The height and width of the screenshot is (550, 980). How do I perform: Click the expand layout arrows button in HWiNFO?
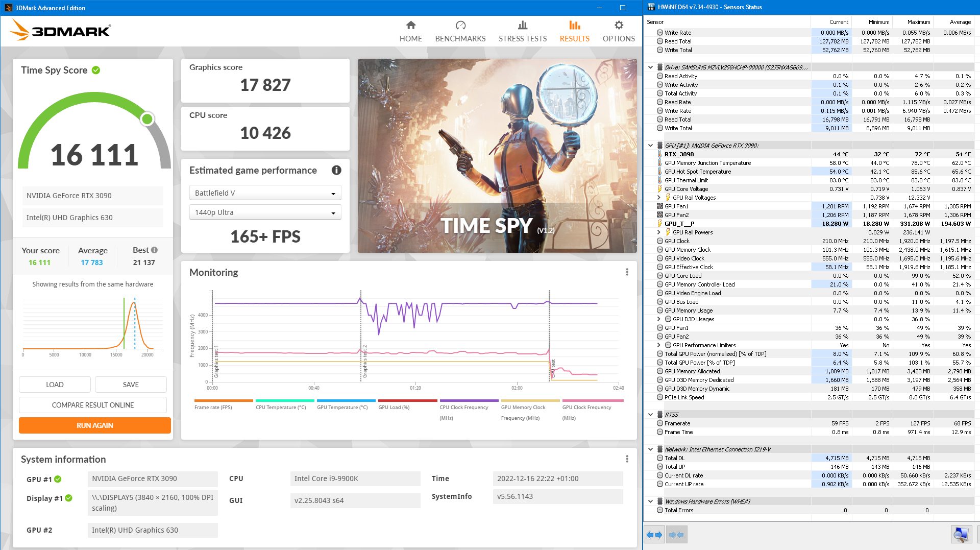pyautogui.click(x=654, y=535)
